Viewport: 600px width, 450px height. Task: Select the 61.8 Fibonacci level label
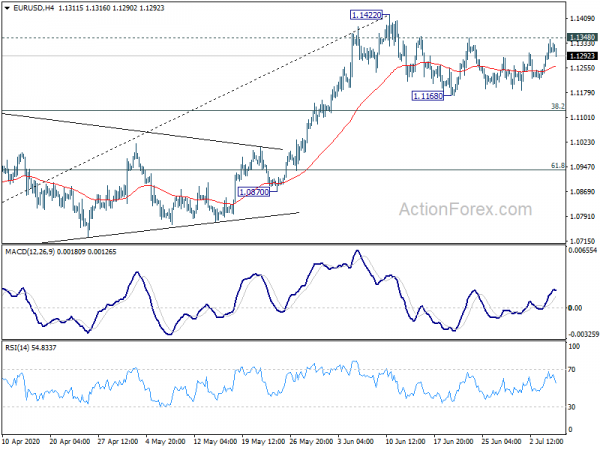tap(558, 166)
